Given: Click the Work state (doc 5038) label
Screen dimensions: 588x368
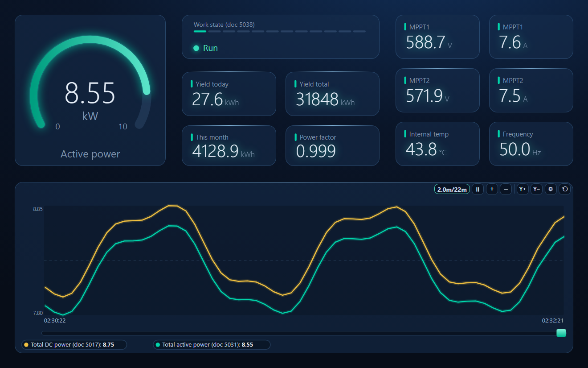Looking at the screenshot, I should (224, 25).
